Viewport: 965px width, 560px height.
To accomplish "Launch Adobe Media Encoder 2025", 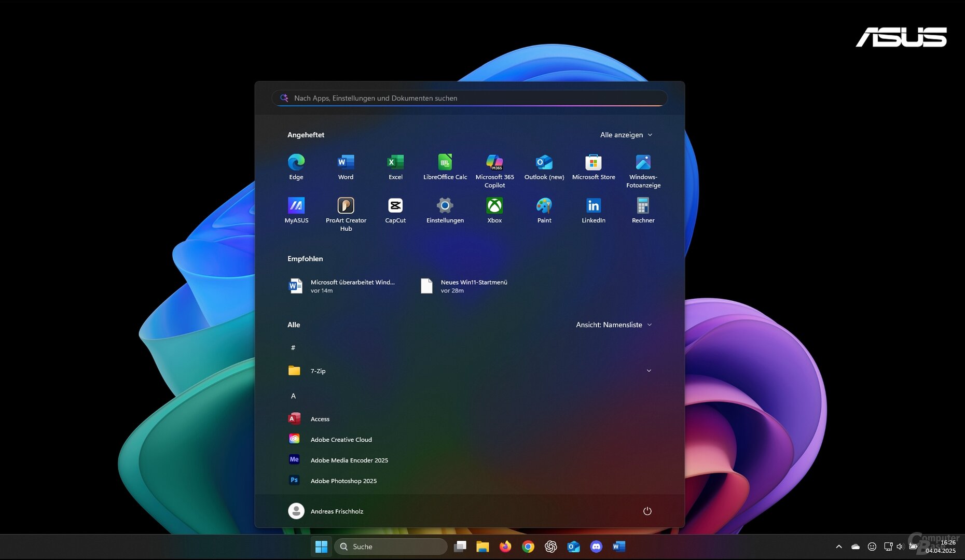I will tap(470, 460).
